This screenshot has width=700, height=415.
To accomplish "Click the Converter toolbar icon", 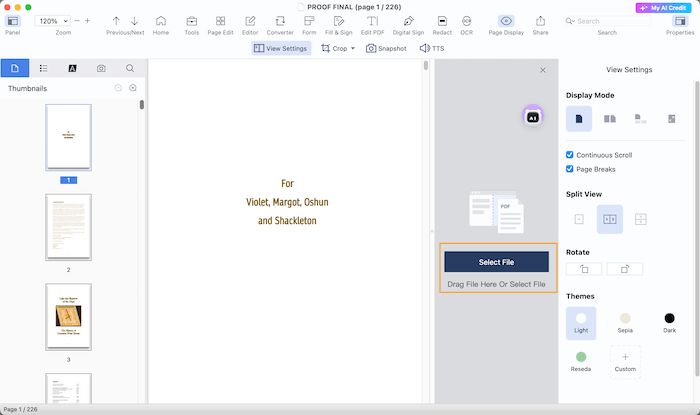I will pos(280,21).
